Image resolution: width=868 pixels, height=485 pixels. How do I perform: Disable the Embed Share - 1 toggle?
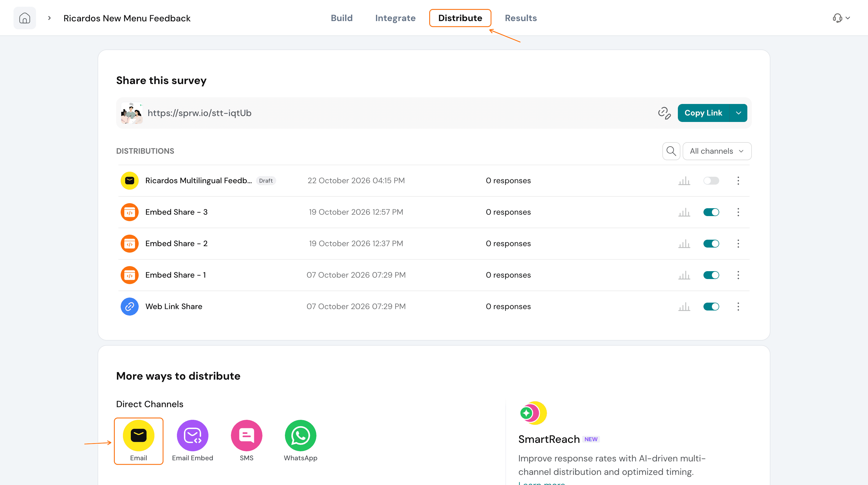(x=711, y=275)
